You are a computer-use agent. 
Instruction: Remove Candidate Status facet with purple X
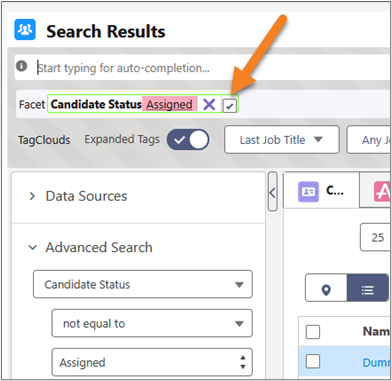click(x=209, y=105)
